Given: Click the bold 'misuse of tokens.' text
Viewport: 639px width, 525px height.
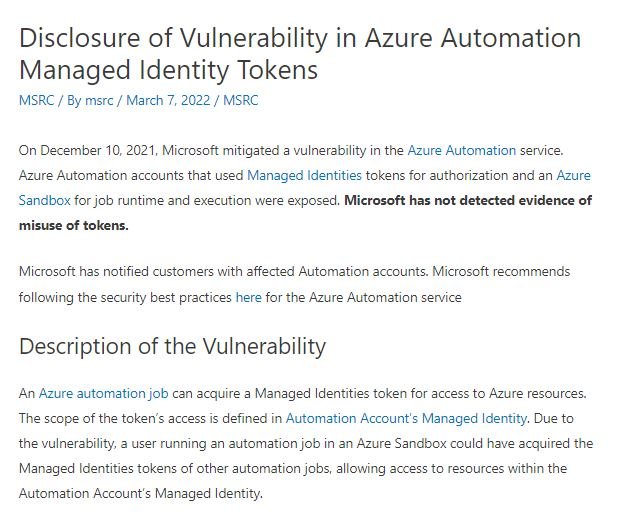Looking at the screenshot, I should pos(74,225).
